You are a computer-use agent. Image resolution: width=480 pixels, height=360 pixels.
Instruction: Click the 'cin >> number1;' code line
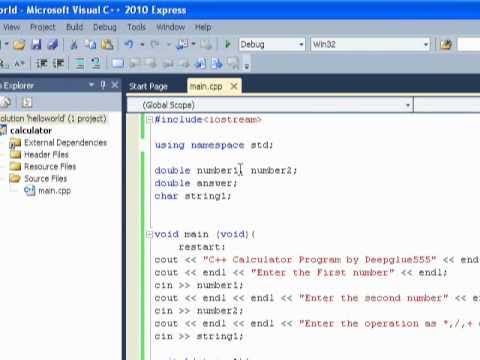(x=199, y=285)
